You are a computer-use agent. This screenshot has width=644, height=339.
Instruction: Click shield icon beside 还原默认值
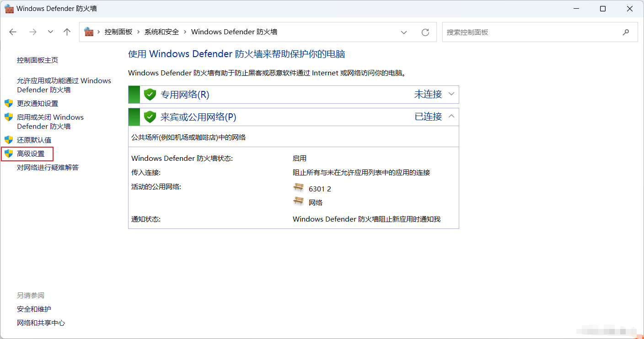[9, 140]
